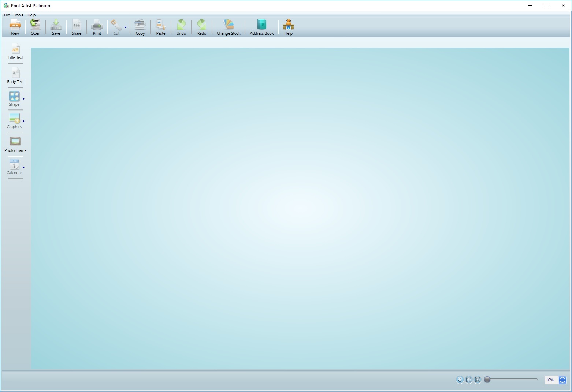
Task: Open the Tools menu
Action: click(x=19, y=15)
